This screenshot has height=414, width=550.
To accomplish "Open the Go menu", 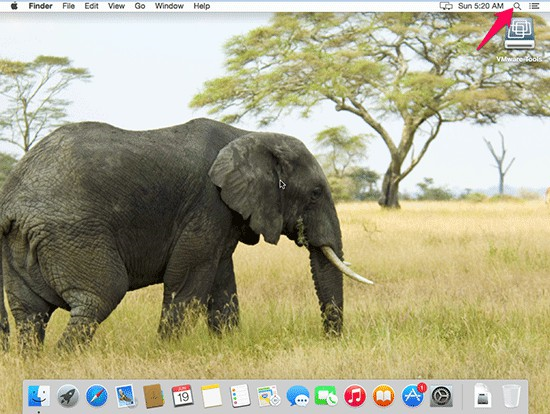I will (140, 6).
